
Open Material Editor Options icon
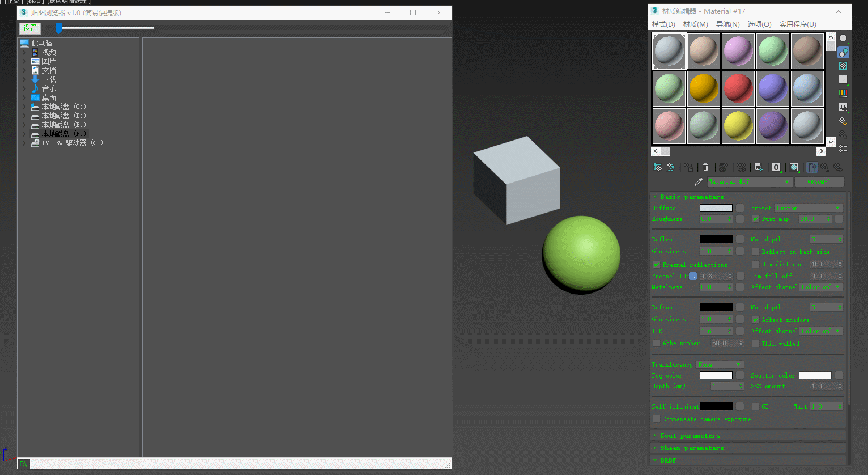coord(843,121)
